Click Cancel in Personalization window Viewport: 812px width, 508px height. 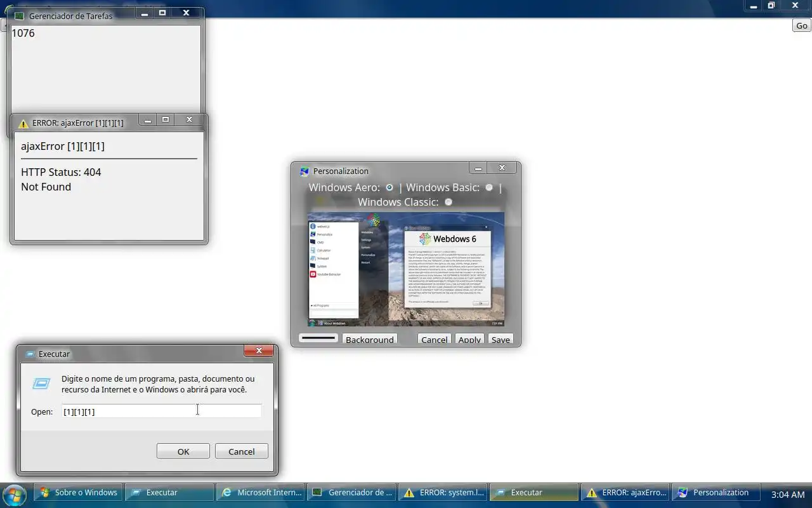435,339
